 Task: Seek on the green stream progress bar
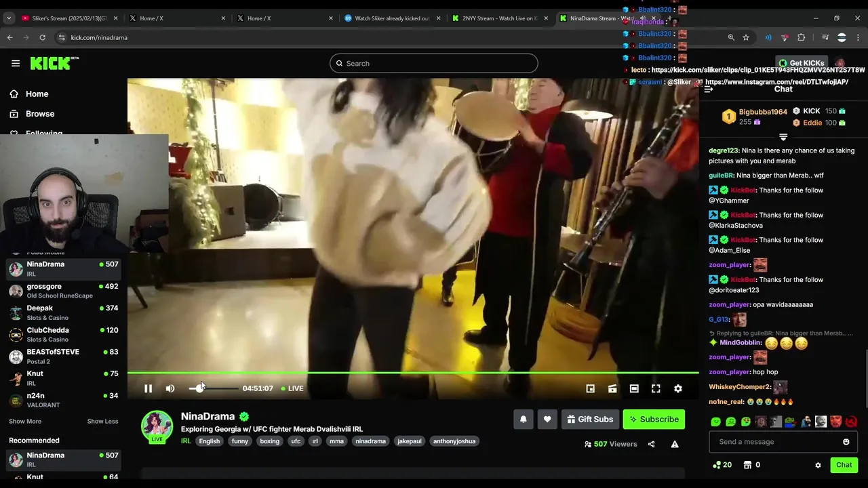click(413, 373)
